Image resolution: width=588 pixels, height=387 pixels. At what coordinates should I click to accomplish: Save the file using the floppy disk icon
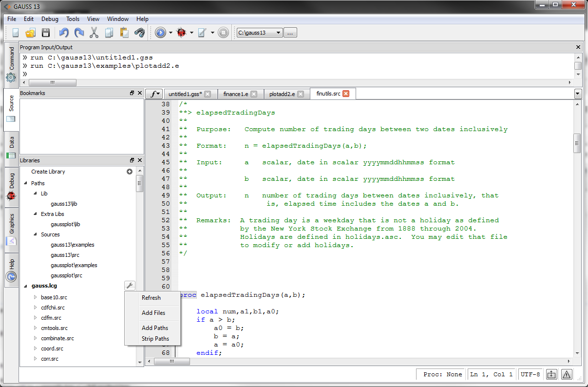pyautogui.click(x=46, y=33)
